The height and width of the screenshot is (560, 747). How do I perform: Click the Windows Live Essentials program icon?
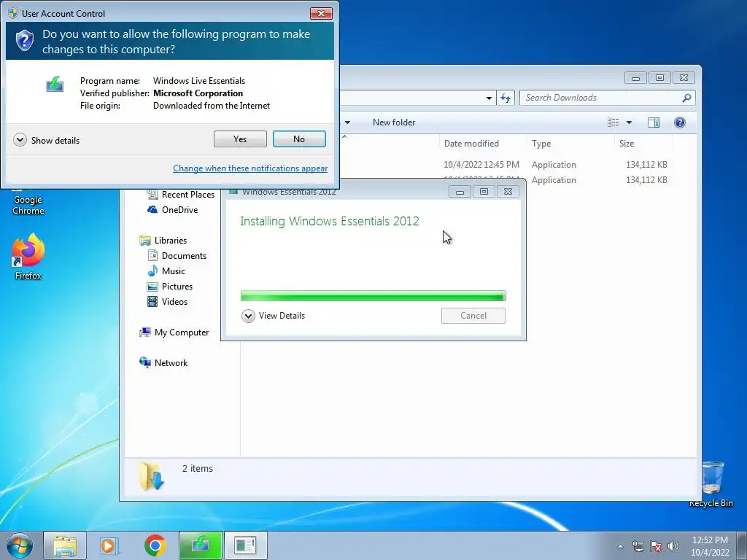point(55,85)
